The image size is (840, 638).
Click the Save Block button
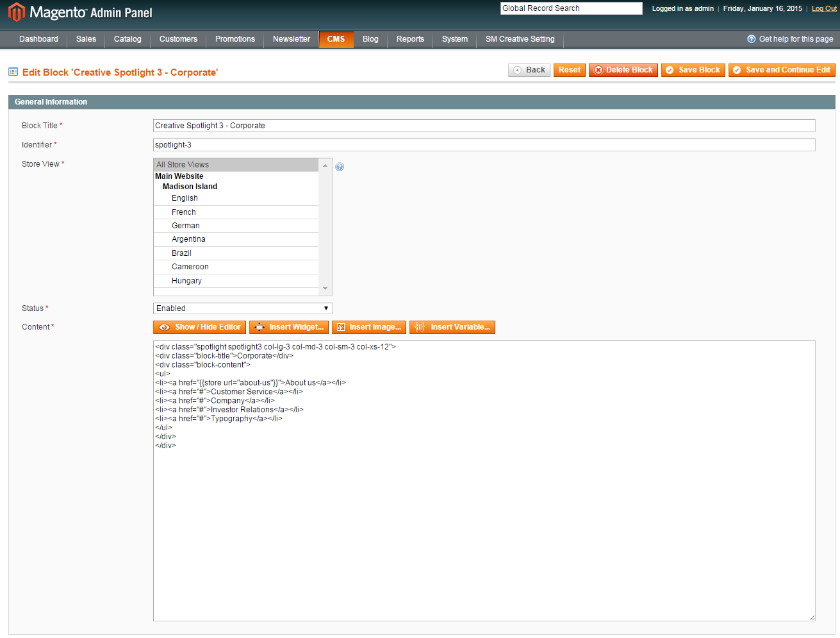tap(693, 70)
